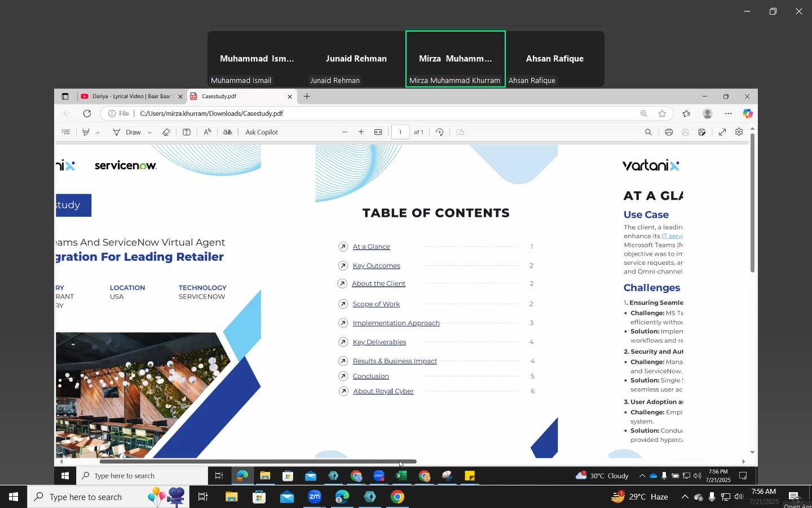812x508 pixels.
Task: Click the horizontal scrollbar thumb in PDF
Action: [x=258, y=462]
